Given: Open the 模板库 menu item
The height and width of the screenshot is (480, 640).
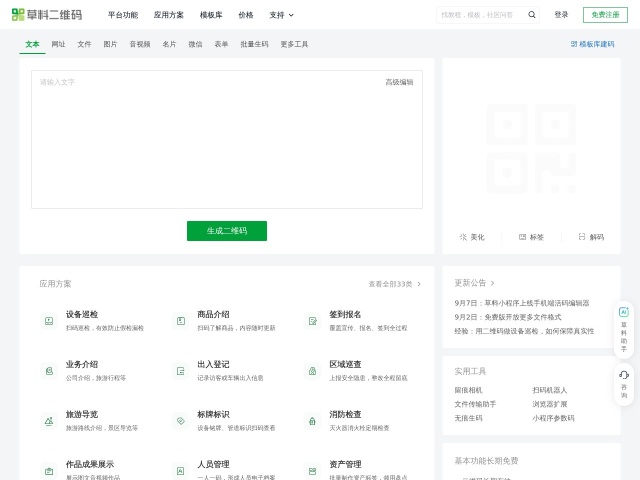Looking at the screenshot, I should point(211,15).
